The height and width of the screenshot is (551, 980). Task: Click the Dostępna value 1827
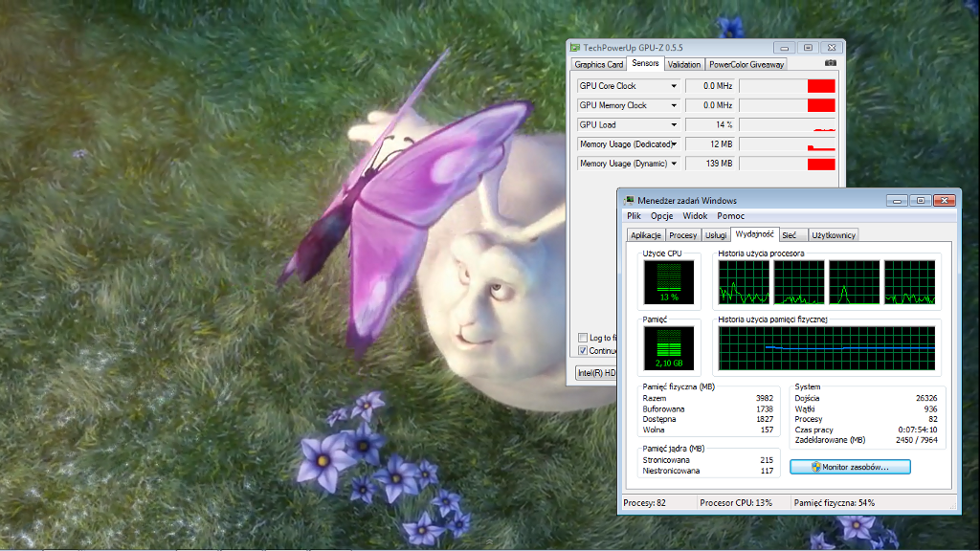coord(765,419)
